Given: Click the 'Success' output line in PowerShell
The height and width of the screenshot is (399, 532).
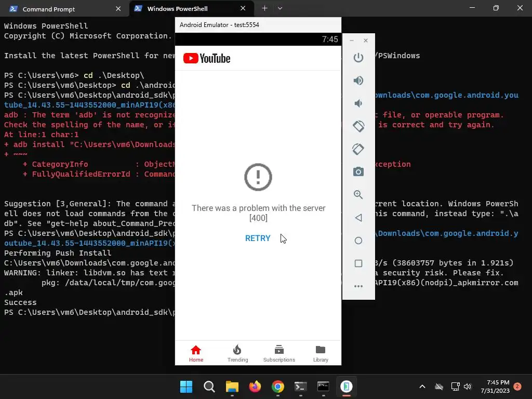Looking at the screenshot, I should tap(20, 302).
